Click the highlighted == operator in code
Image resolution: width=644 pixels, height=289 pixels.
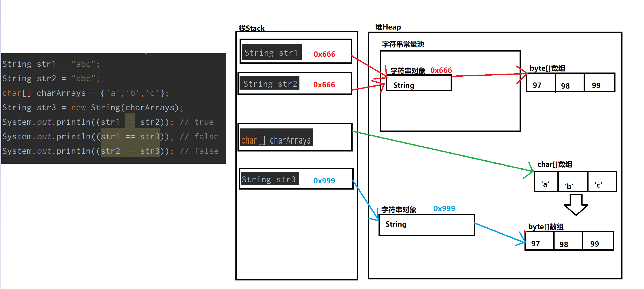[x=130, y=122]
